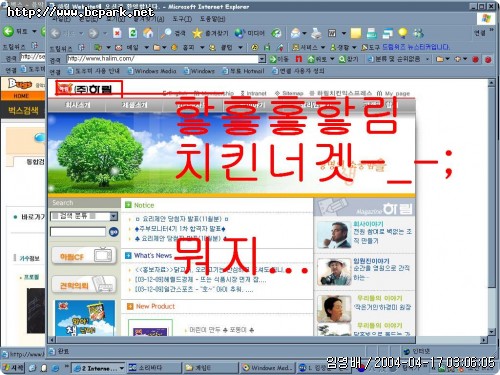This screenshot has height=375, width=500.
Task: Click the Mail envelope icon in toolbar
Action: (x=295, y=33)
